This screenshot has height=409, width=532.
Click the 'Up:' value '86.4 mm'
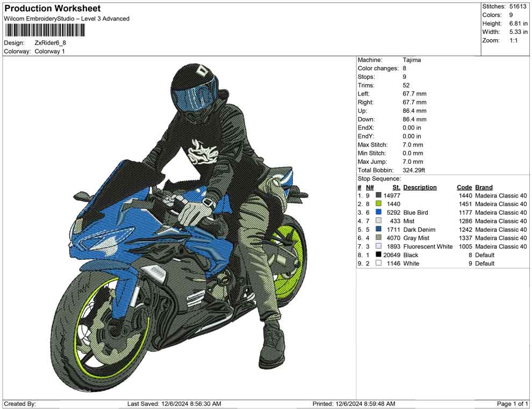pyautogui.click(x=415, y=111)
